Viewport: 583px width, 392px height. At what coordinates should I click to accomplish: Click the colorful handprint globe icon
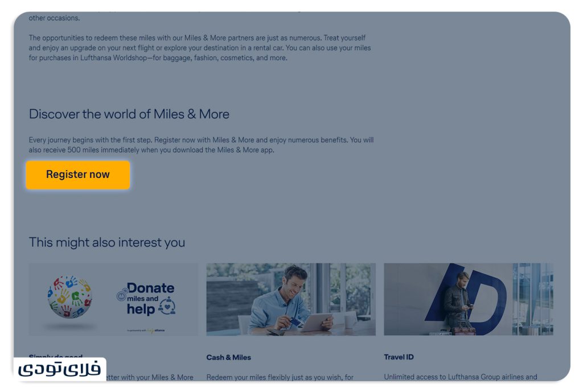tap(69, 296)
